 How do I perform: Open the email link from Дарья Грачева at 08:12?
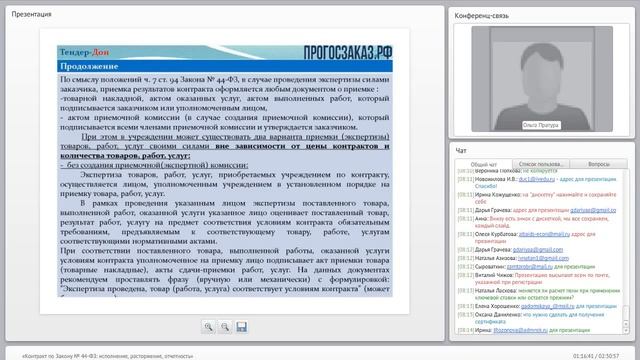tap(538, 250)
